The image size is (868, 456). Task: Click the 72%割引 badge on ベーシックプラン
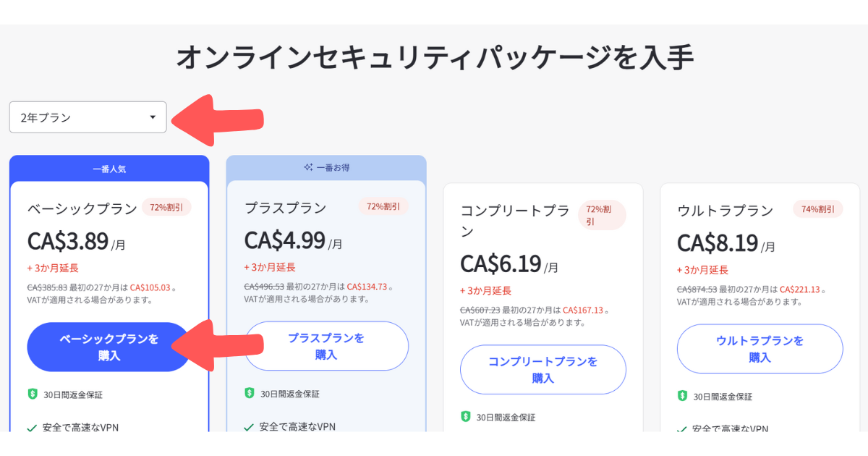pos(166,207)
